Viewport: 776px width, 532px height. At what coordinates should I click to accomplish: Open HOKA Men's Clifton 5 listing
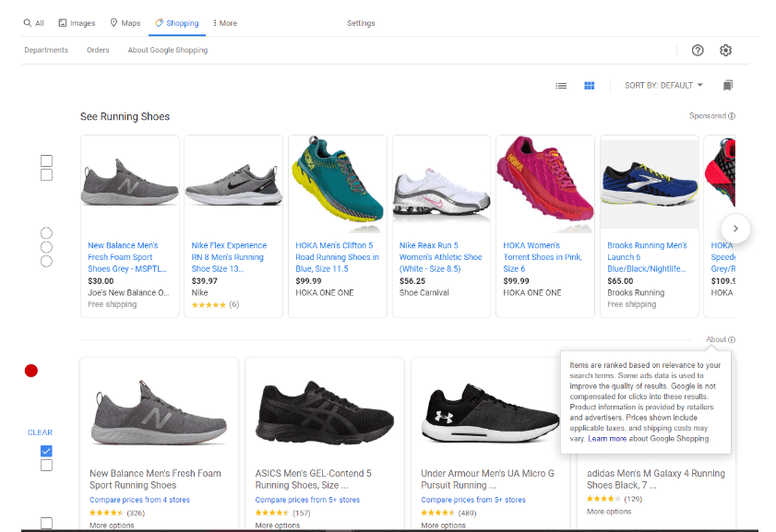click(337, 256)
